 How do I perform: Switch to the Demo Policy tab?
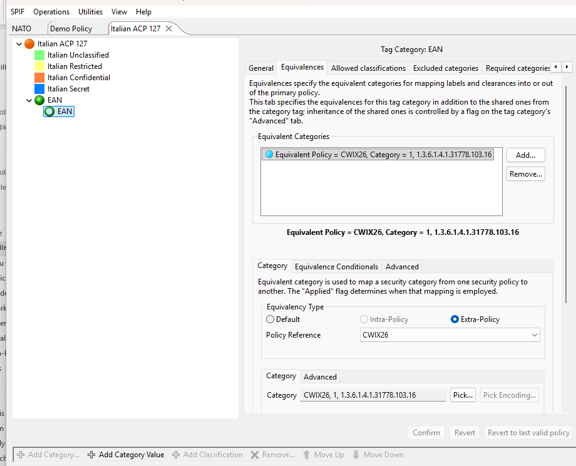coord(71,29)
